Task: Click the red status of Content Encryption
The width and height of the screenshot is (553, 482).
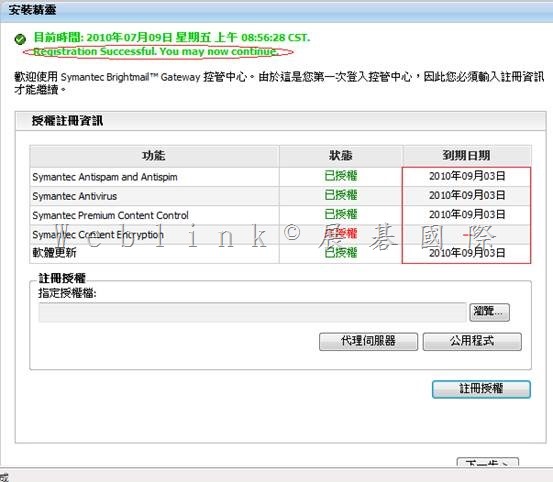Action: coord(341,233)
